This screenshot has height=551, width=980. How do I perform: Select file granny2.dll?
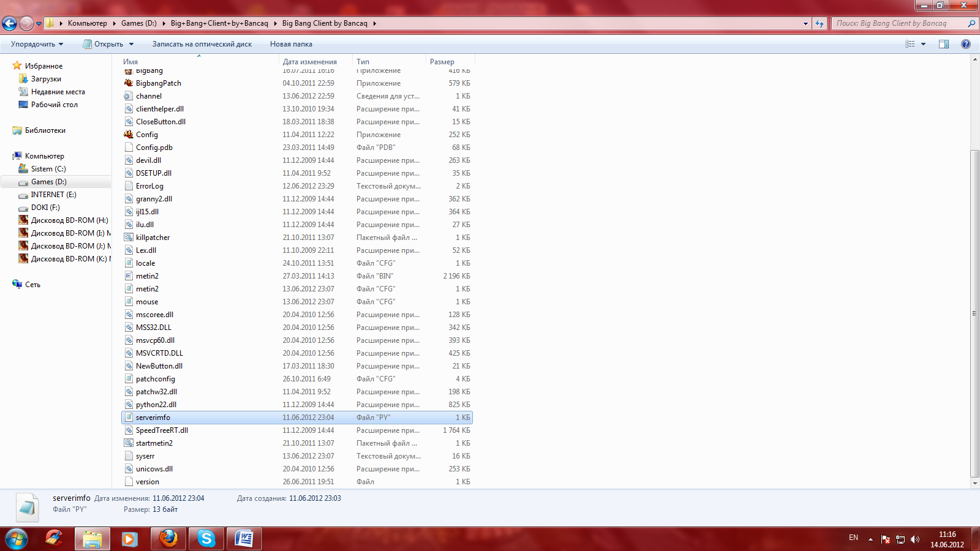tap(154, 199)
